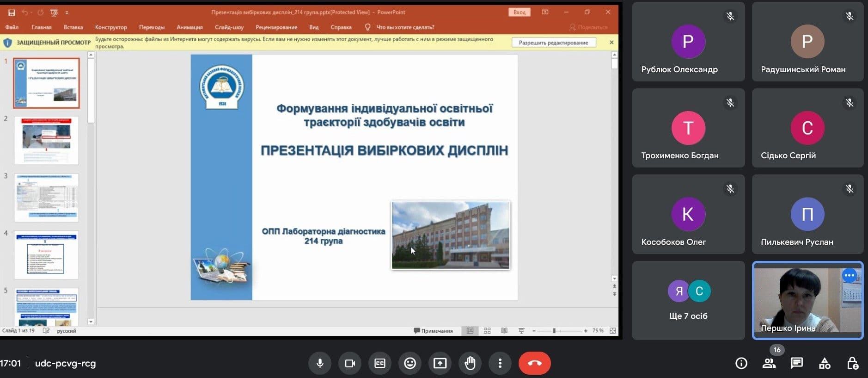
Task: Open Customize Quick Access Toolbar dropdown
Action: coord(67,12)
